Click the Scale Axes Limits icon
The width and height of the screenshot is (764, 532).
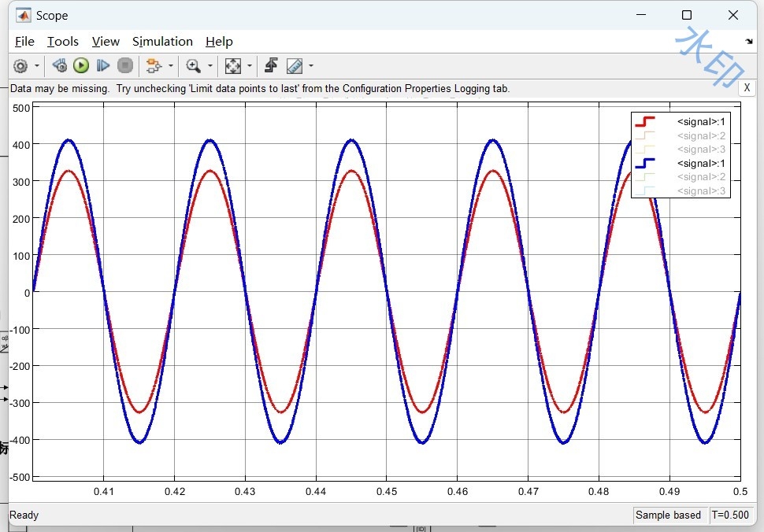click(x=233, y=65)
